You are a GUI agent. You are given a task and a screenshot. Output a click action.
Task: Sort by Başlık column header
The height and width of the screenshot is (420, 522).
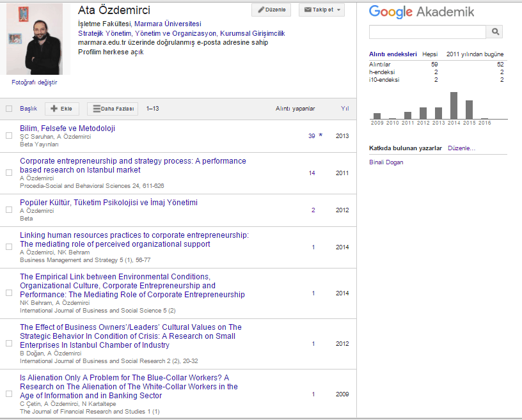[x=29, y=109]
